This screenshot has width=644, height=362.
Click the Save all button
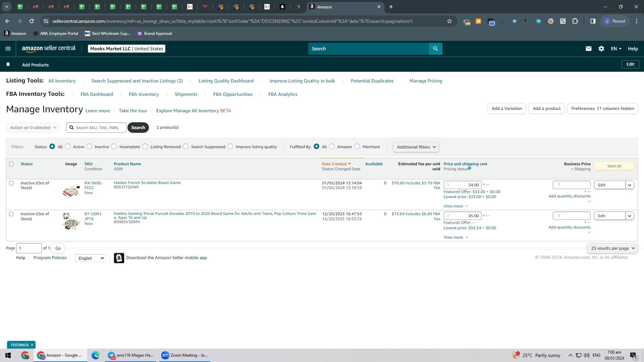click(x=614, y=166)
